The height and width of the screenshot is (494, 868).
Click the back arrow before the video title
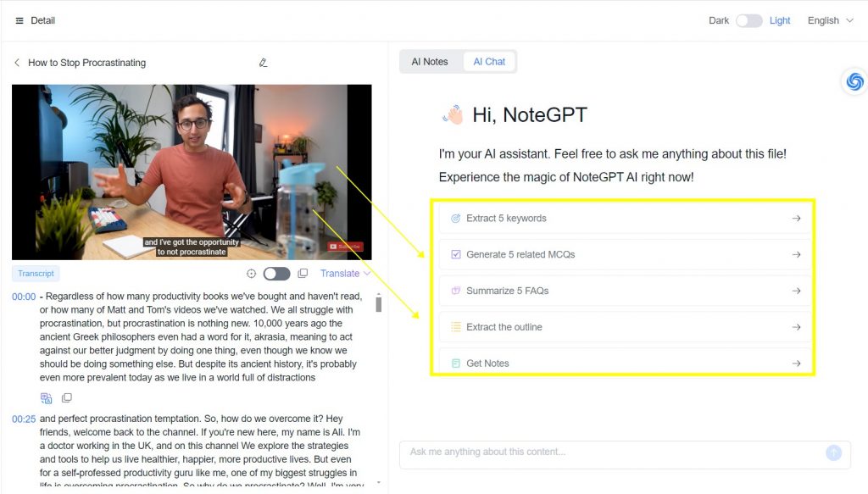tap(16, 63)
